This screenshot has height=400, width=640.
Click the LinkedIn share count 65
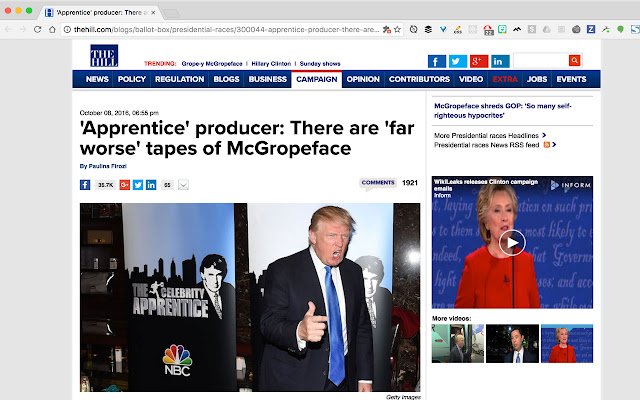click(167, 185)
